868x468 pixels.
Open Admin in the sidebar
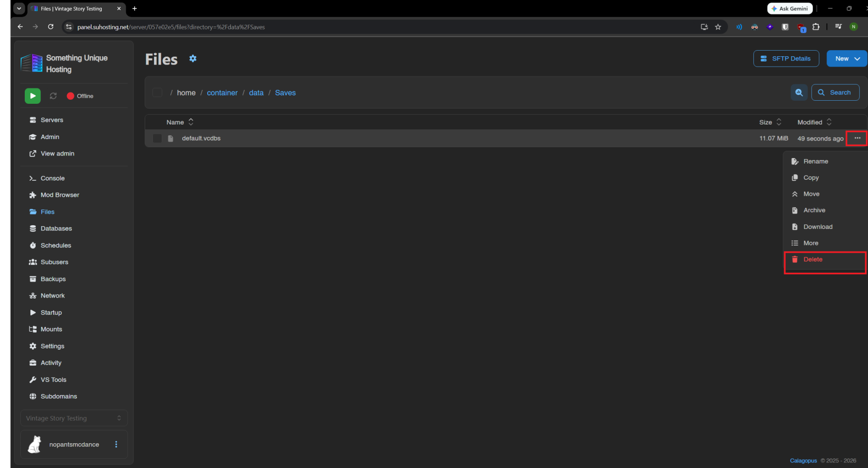click(74, 137)
